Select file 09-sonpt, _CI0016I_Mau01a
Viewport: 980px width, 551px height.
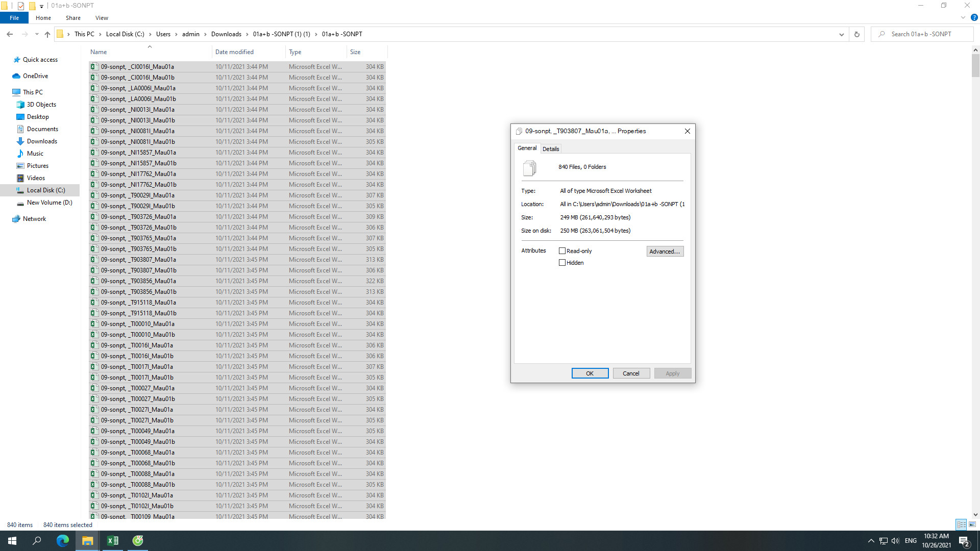(237, 67)
